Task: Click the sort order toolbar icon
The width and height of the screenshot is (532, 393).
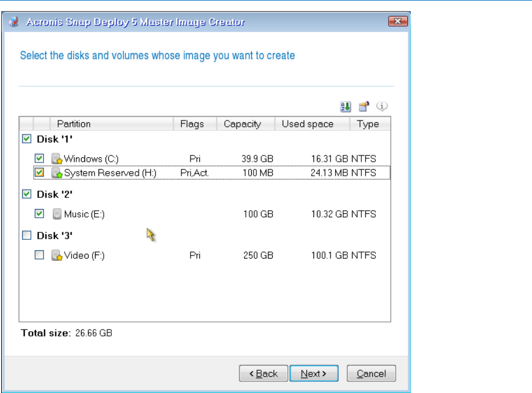Action: click(346, 107)
